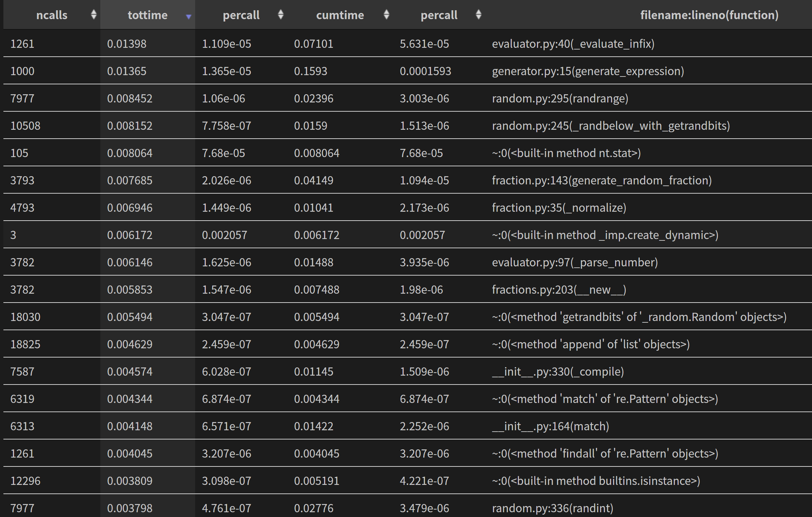Screen dimensions: 812x517
Task: Sort table by ncalls header
Action: tap(52, 15)
